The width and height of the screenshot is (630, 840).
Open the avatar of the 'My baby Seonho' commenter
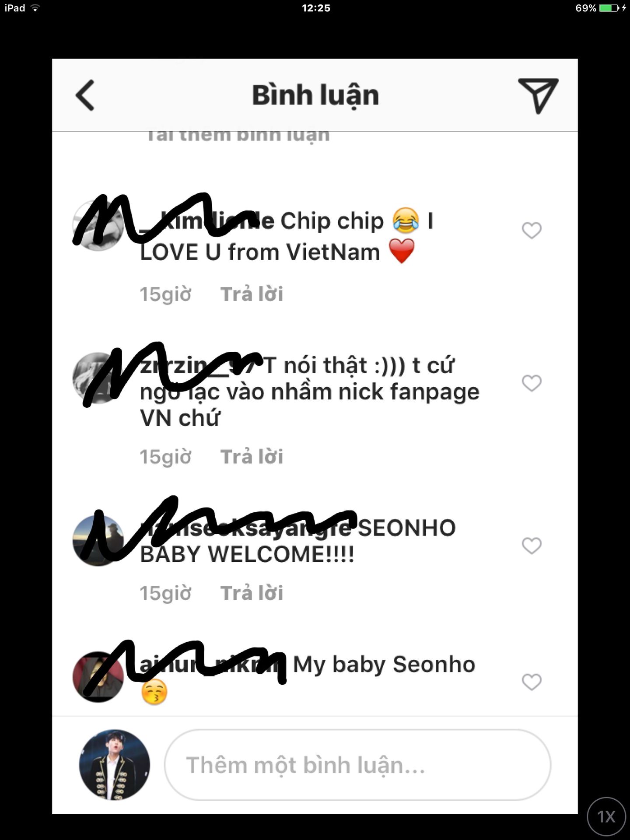point(98,677)
